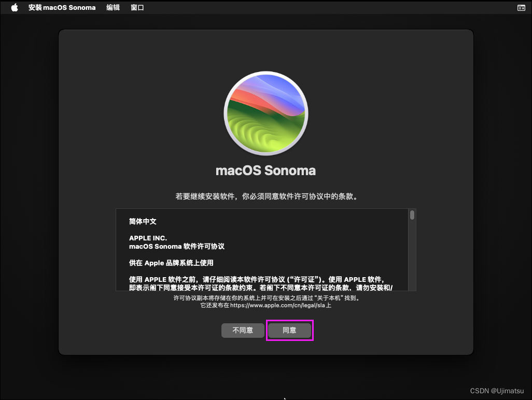Click the 简体中文 heading in license text
Viewport: 532px width, 400px height.
[x=143, y=221]
